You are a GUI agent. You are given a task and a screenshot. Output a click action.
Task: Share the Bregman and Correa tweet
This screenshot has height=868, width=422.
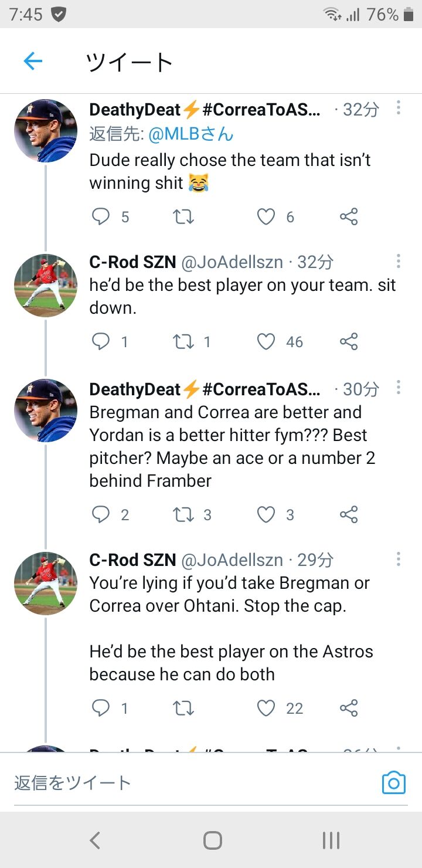[349, 514]
